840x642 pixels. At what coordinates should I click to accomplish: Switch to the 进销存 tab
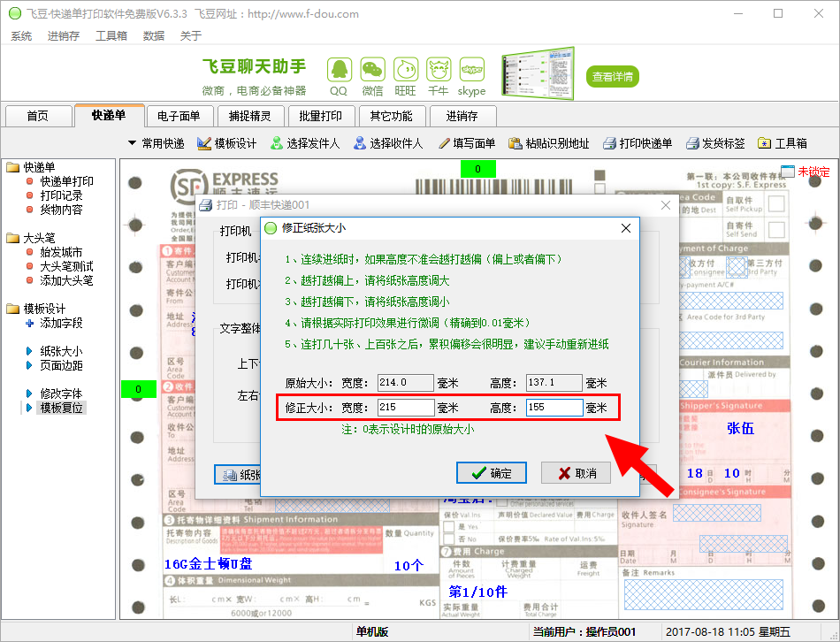462,116
